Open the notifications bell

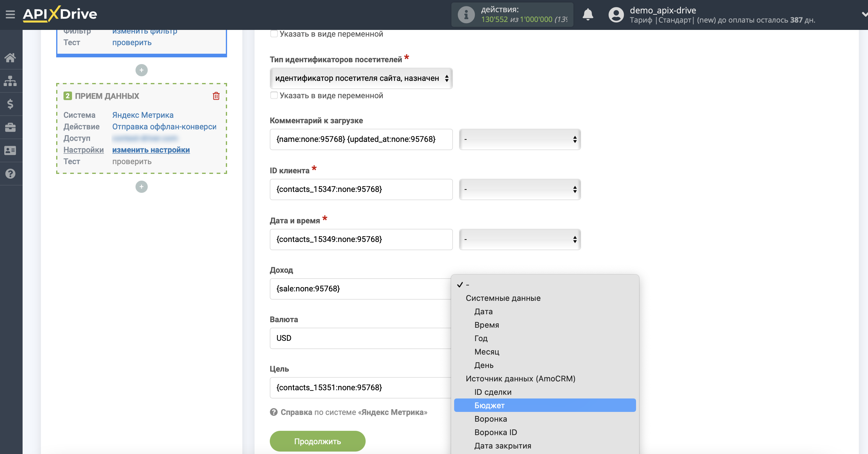coord(588,14)
